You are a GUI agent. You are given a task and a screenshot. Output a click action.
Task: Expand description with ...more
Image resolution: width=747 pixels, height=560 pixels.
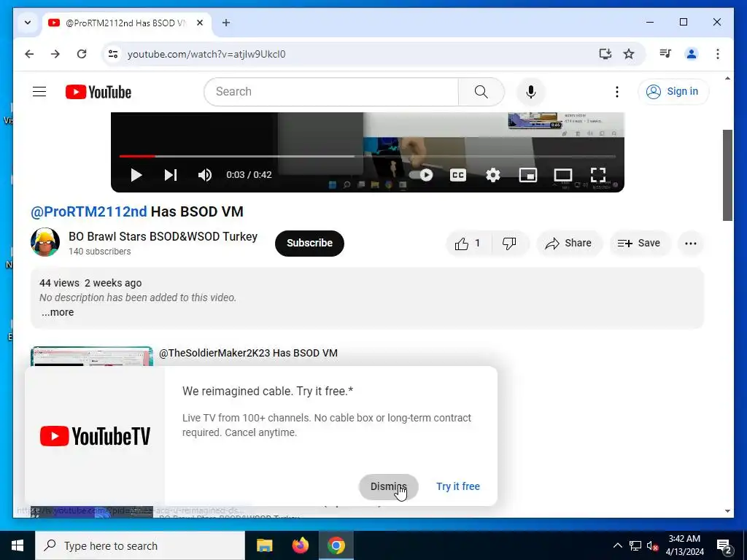coord(57,312)
